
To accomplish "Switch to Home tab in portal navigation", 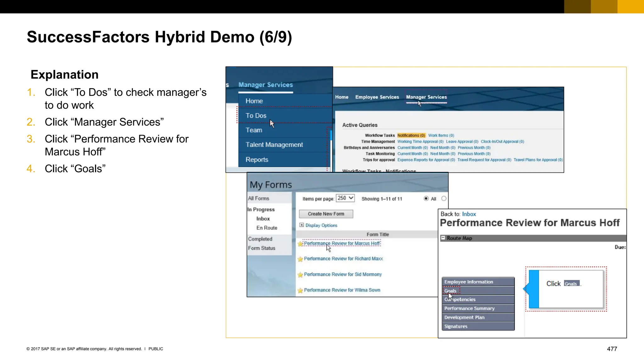I will (x=342, y=97).
